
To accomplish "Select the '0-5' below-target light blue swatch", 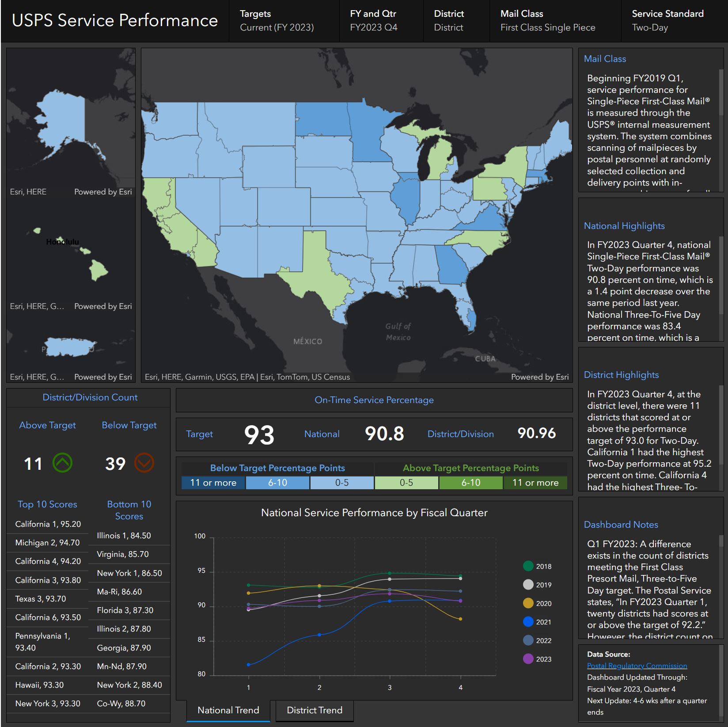I will point(342,483).
